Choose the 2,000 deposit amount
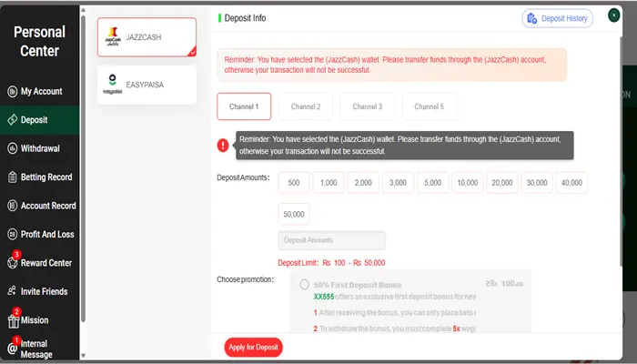The height and width of the screenshot is (364, 637). tap(363, 183)
